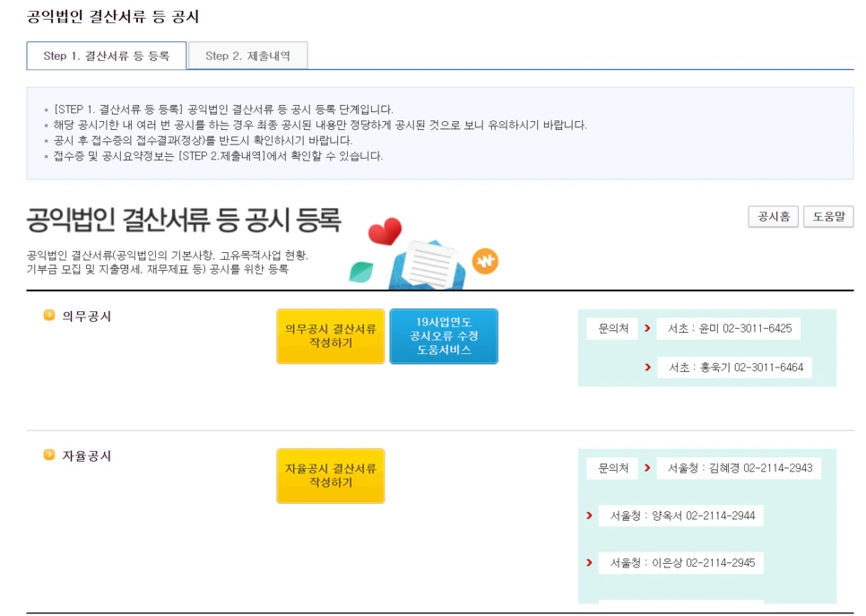Switch to the Step 2. 제출내역 tab
Screen dimensions: 866x616
(247, 55)
